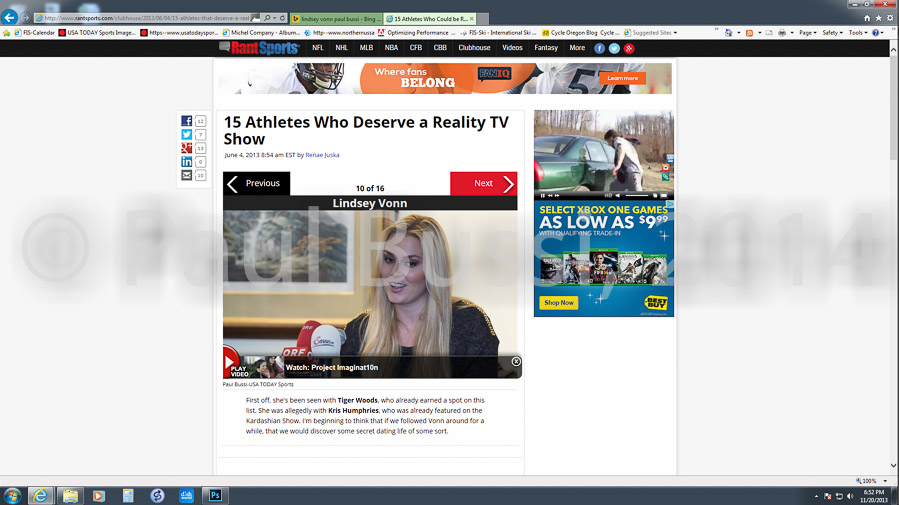Click the page vertical scrollbar thumb
Image resolution: width=899 pixels, height=505 pixels.
pos(893,109)
